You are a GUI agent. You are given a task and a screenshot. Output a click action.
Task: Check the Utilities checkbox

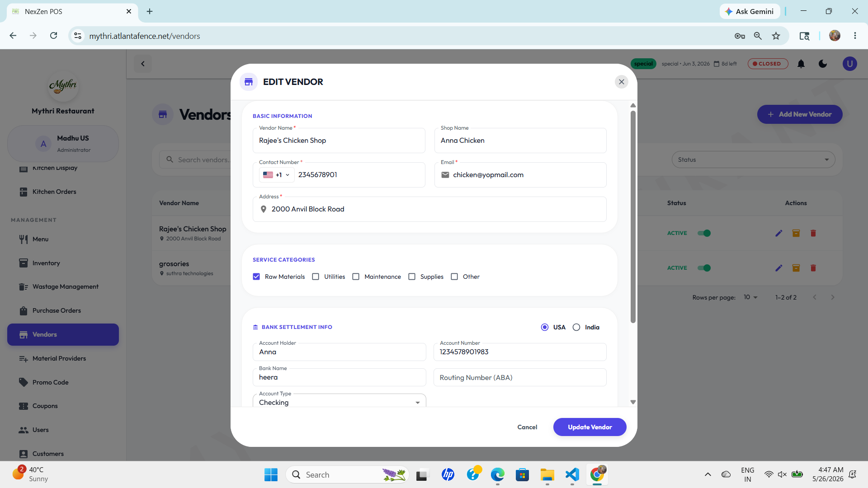pyautogui.click(x=316, y=277)
